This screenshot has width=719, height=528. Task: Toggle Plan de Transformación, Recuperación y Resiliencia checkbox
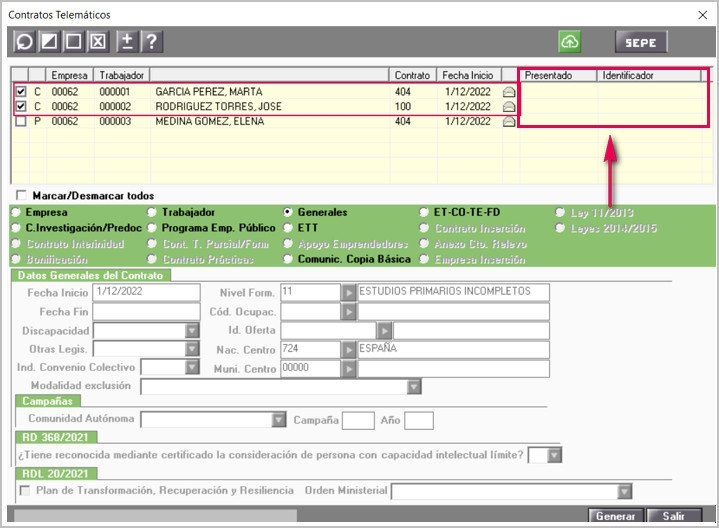(25, 490)
